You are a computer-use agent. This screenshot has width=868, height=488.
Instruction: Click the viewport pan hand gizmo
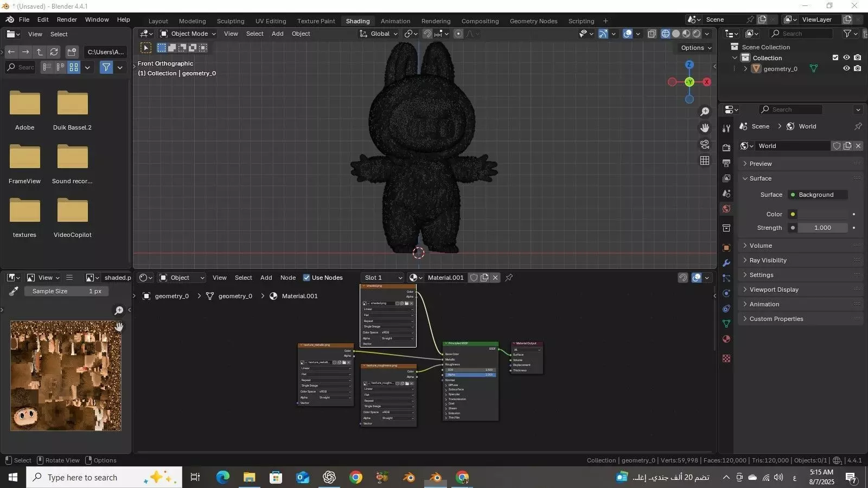[x=705, y=128]
